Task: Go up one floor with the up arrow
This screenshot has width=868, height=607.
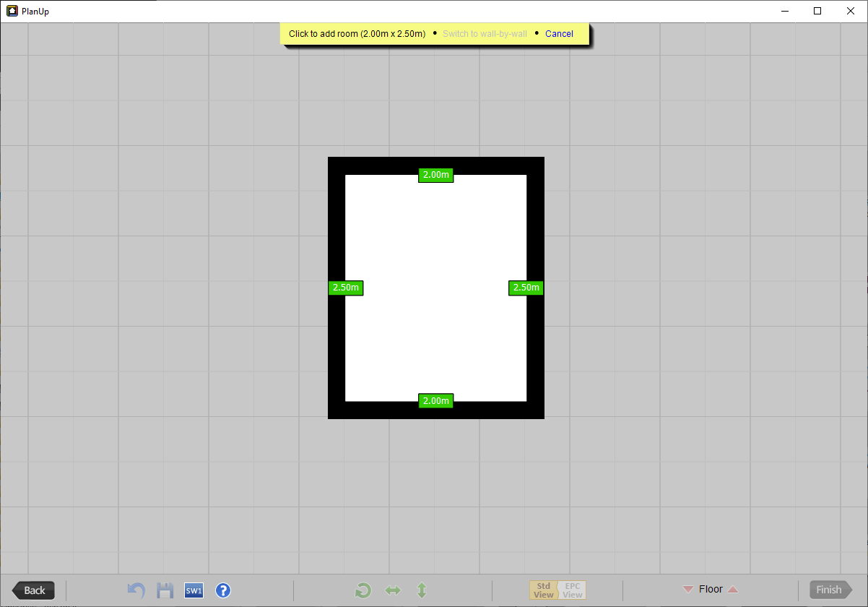Action: pyautogui.click(x=733, y=590)
